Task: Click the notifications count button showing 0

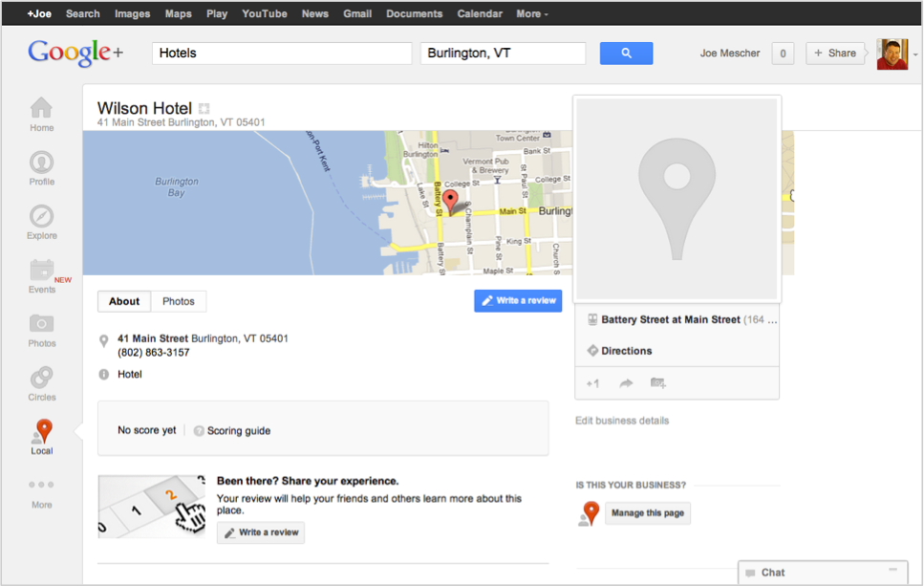Action: coord(783,54)
